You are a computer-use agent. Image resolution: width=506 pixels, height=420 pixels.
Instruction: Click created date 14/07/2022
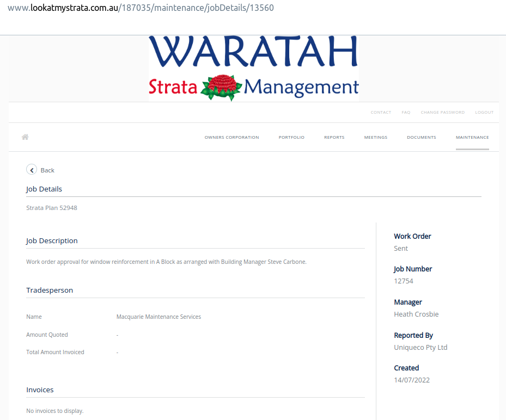click(412, 380)
